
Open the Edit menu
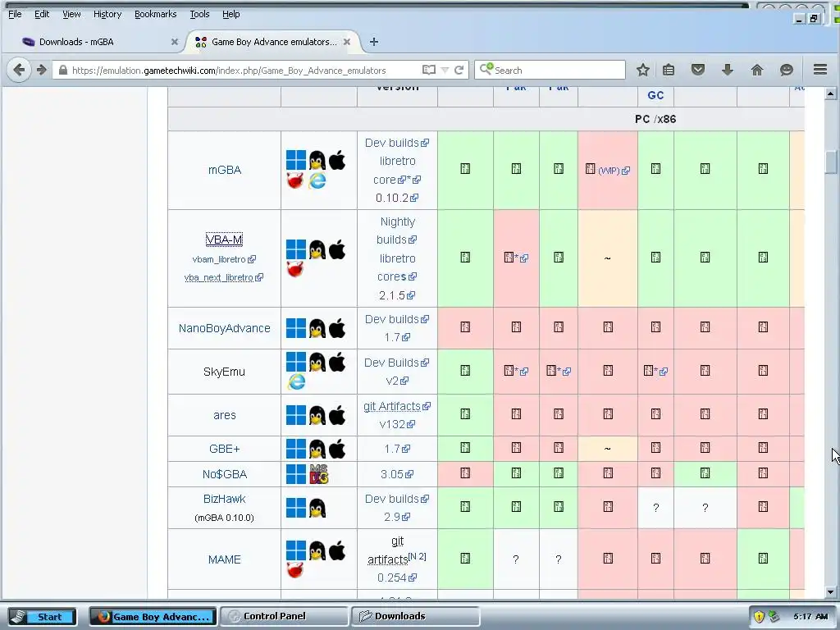42,15
